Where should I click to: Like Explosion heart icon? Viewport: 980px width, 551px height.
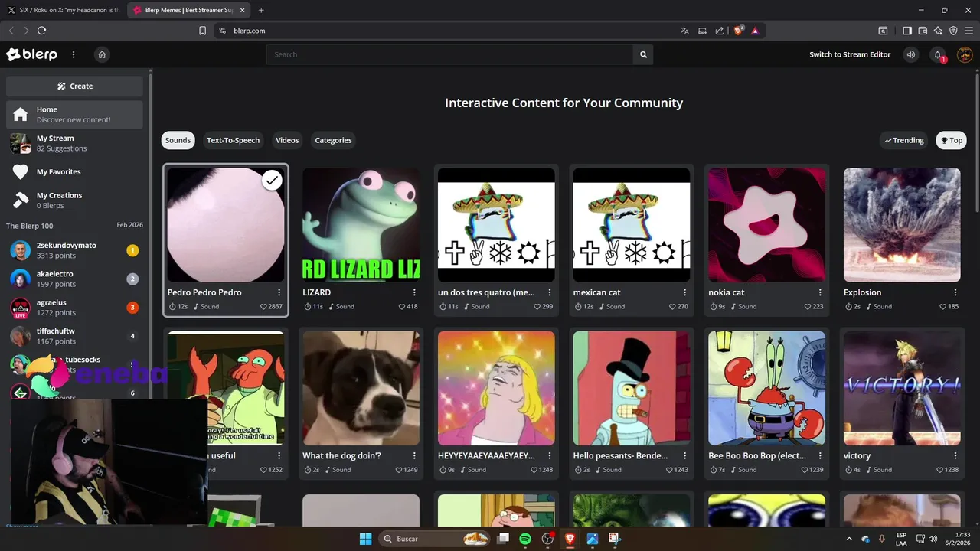pyautogui.click(x=943, y=307)
